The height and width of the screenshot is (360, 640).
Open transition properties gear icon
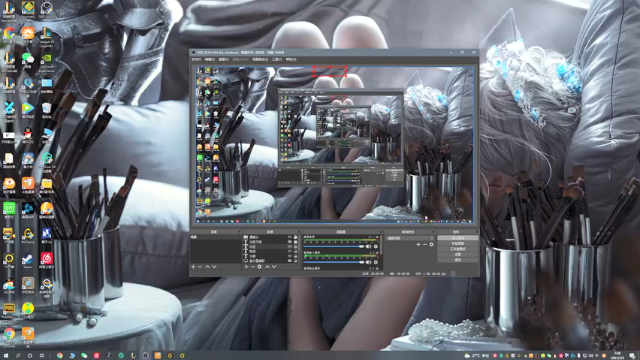(x=431, y=244)
